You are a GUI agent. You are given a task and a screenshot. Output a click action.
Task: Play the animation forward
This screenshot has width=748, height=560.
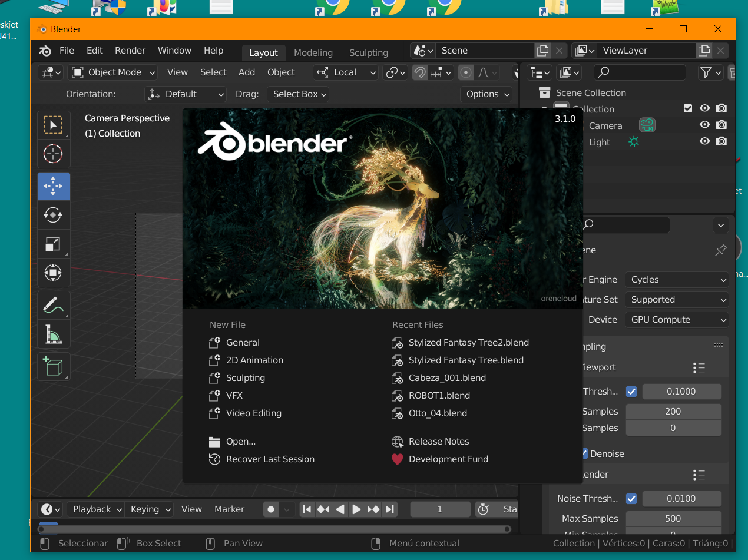[x=356, y=509]
